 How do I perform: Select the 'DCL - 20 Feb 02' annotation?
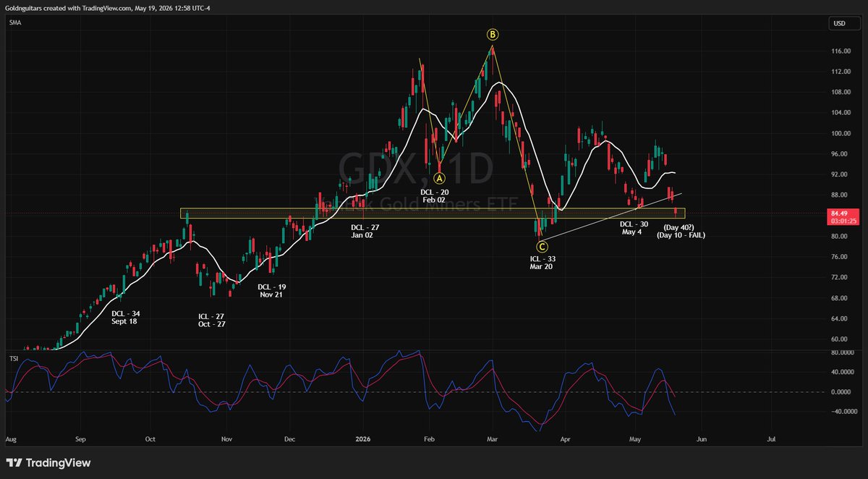tap(435, 195)
